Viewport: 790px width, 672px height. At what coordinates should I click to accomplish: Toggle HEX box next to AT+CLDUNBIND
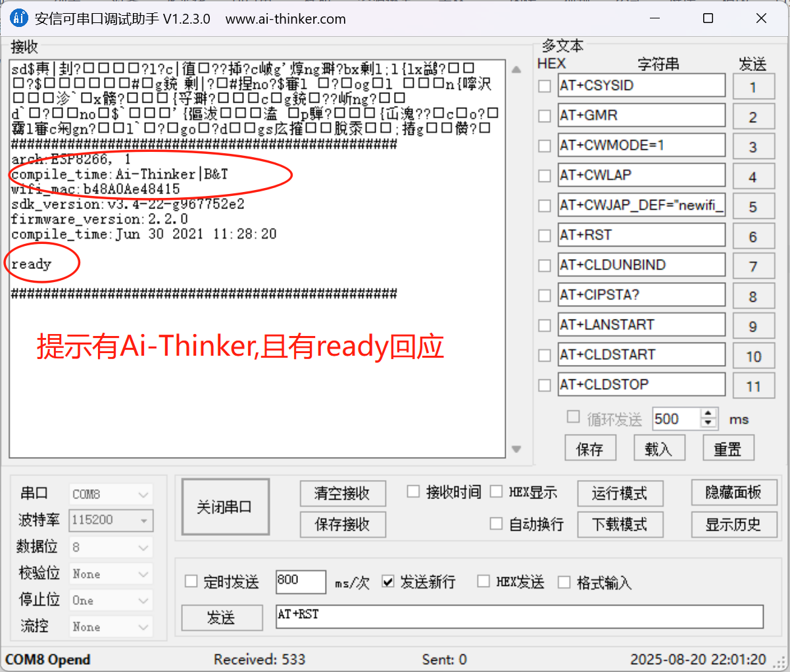545,266
